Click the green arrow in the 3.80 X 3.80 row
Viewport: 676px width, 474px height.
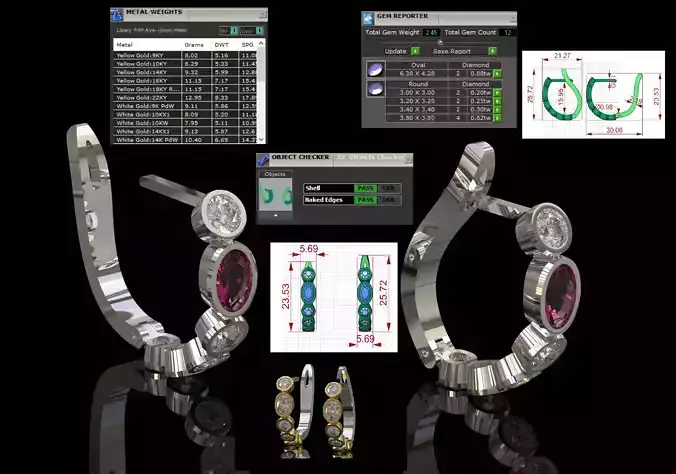pyautogui.click(x=497, y=118)
